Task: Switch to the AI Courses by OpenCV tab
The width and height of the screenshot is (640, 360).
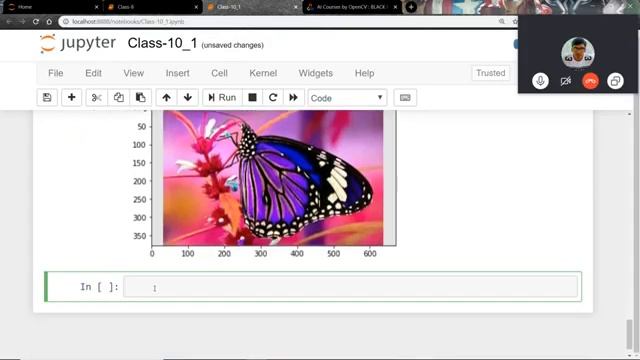Action: tap(351, 7)
